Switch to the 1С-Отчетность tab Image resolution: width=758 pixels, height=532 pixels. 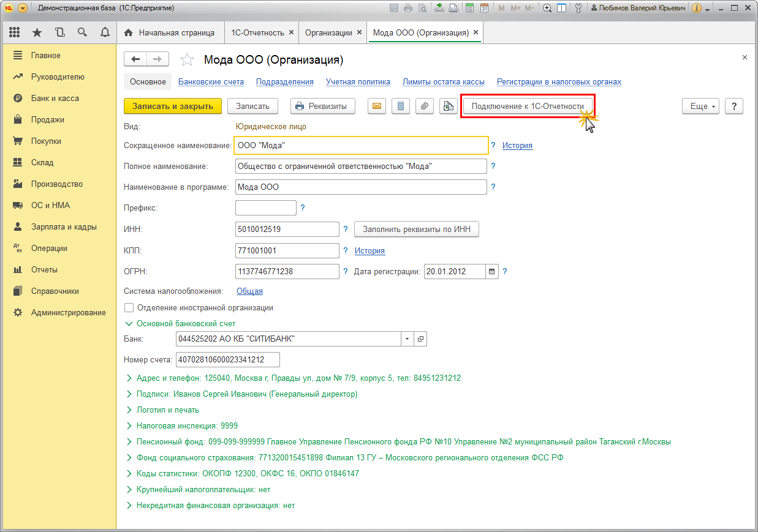point(257,32)
